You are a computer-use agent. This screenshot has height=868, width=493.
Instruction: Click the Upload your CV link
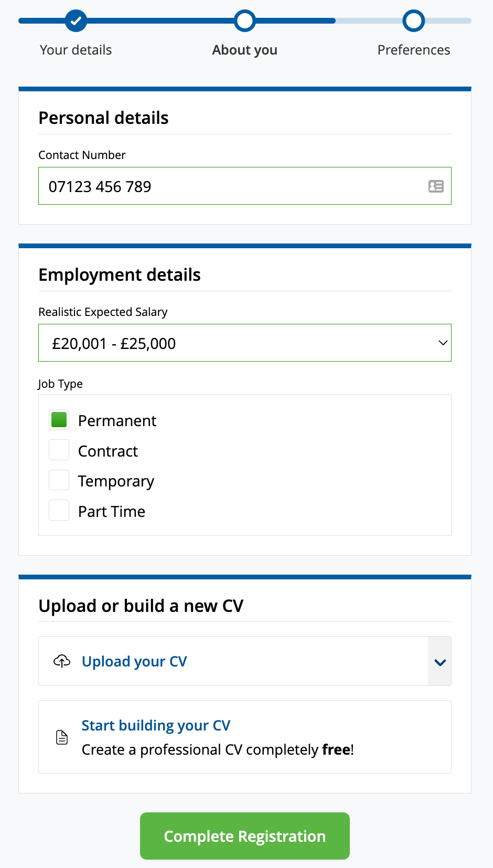[x=134, y=662]
